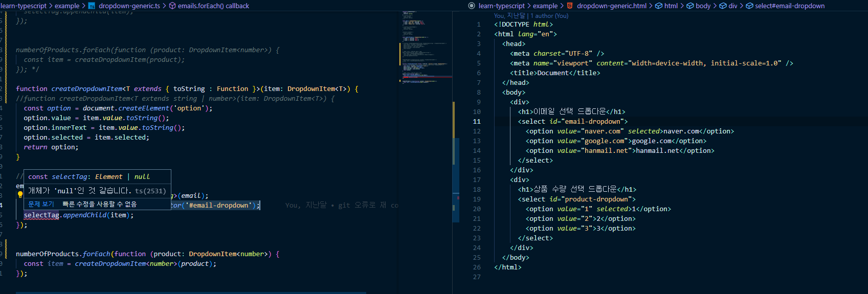Click the '<h1>상품 수량 선택 드롭다운</h1>' line

coord(577,189)
